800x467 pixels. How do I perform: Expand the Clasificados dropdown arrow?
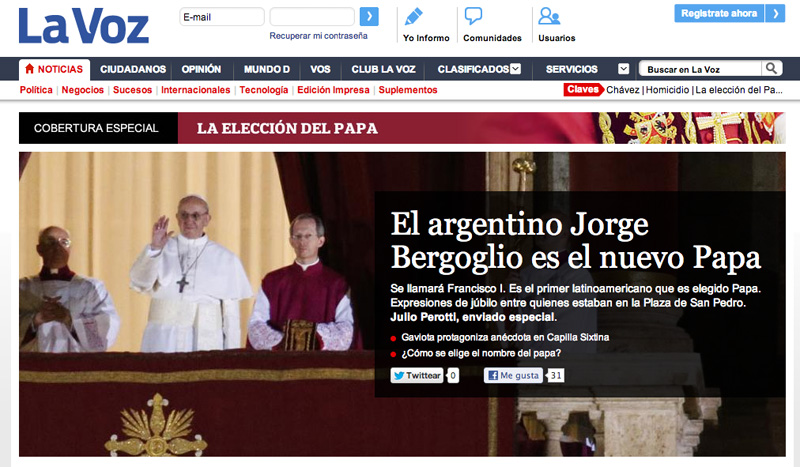click(516, 69)
